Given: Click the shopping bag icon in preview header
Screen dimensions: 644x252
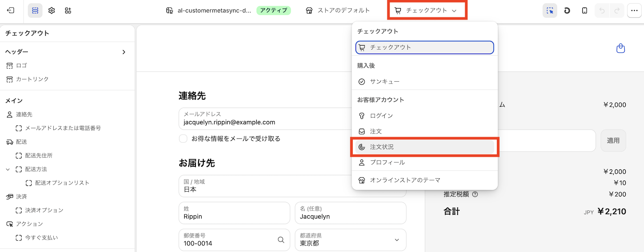Looking at the screenshot, I should 620,48.
